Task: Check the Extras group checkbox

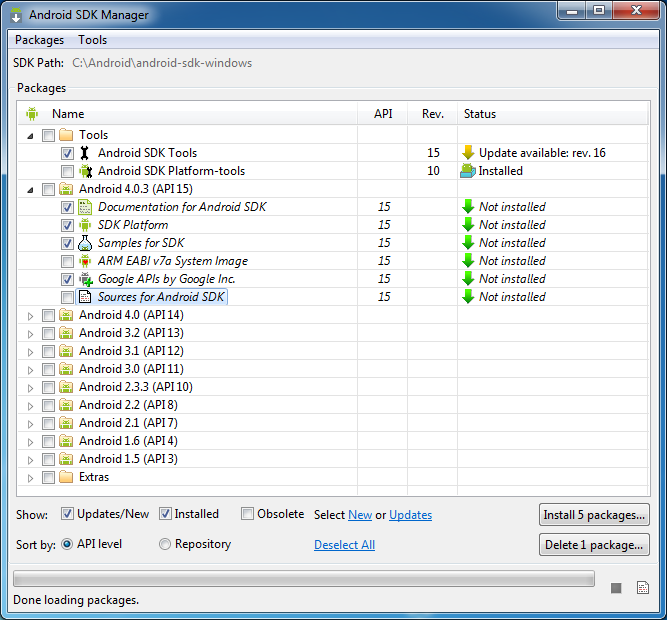Action: (48, 477)
